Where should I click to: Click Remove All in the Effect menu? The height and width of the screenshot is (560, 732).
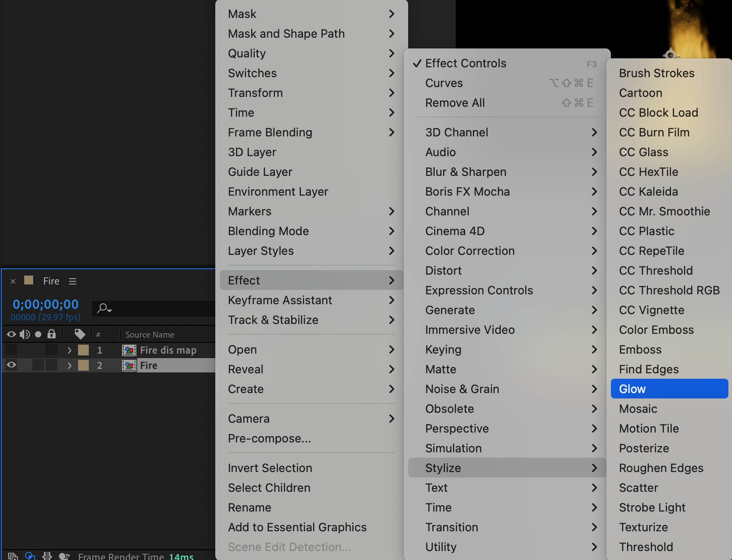(x=455, y=103)
